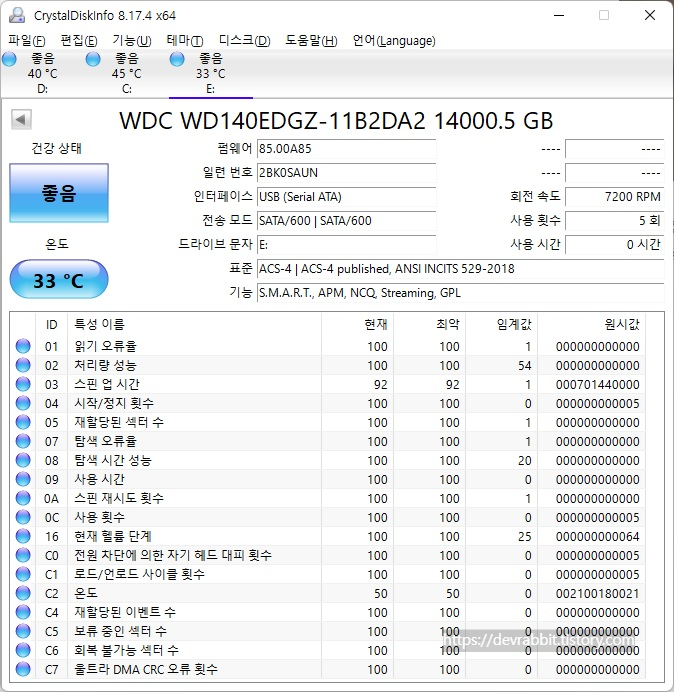The image size is (675, 692).
Task: Select the 읽기 오류율 attribute row
Action: click(x=328, y=346)
